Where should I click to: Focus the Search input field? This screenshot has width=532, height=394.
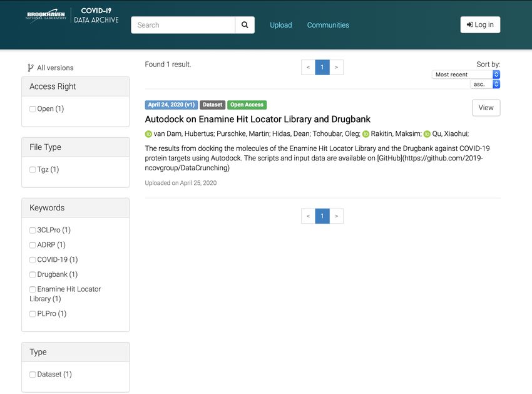183,25
